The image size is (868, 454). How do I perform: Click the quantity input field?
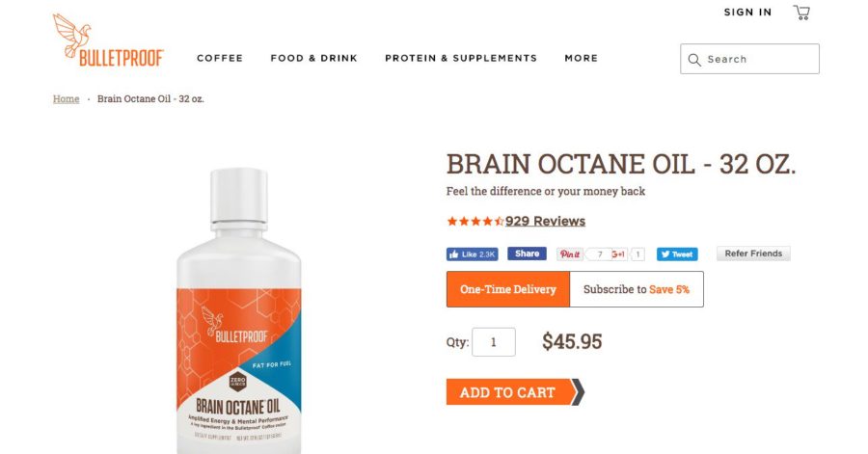(494, 342)
